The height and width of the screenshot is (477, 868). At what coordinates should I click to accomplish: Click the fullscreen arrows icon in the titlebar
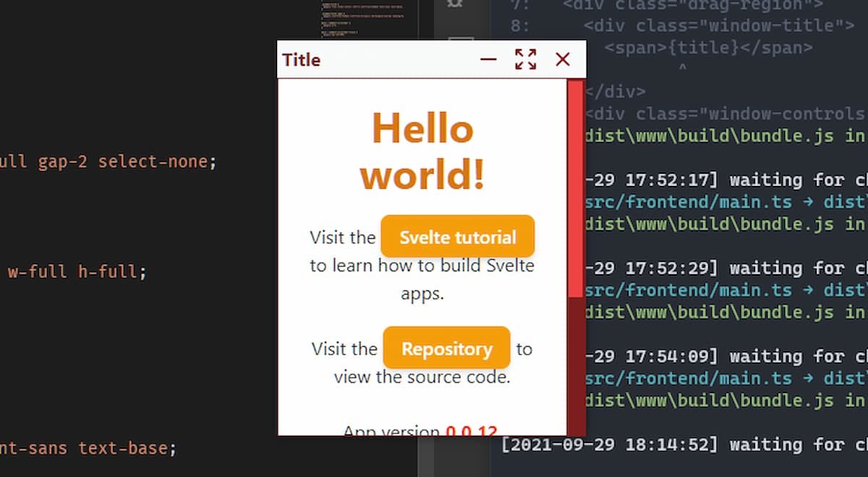pos(526,59)
